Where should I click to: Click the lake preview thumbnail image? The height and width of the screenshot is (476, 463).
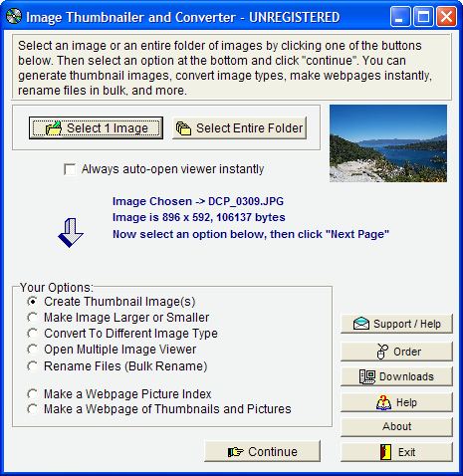click(x=388, y=143)
